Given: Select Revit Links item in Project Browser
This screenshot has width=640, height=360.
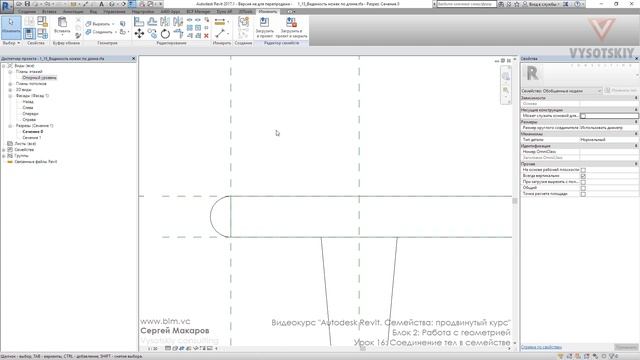Looking at the screenshot, I should [x=36, y=162].
